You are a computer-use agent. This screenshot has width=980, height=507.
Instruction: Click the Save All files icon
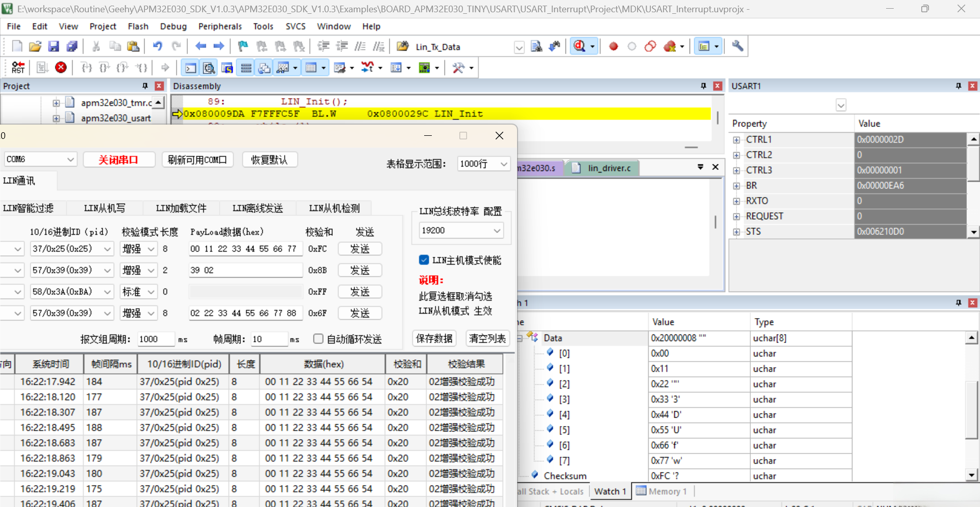pyautogui.click(x=72, y=46)
